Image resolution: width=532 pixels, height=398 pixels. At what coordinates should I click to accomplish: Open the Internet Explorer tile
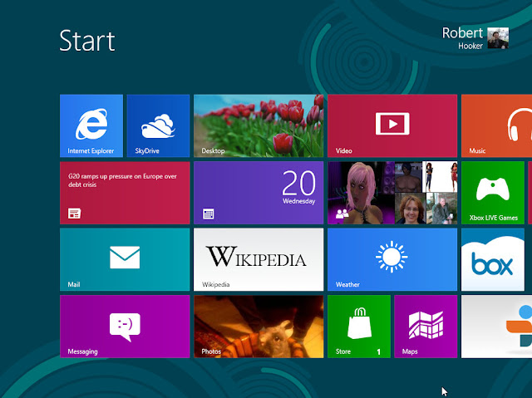[x=91, y=125]
